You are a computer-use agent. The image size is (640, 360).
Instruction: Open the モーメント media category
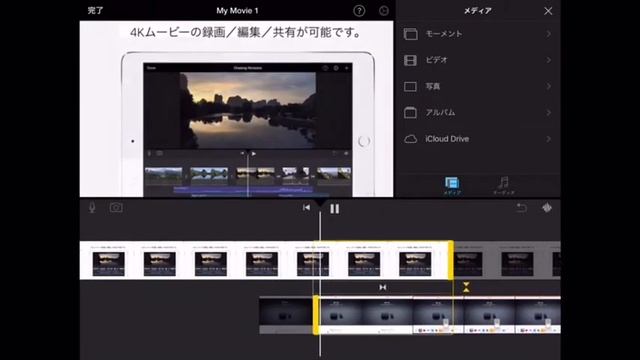pyautogui.click(x=478, y=34)
